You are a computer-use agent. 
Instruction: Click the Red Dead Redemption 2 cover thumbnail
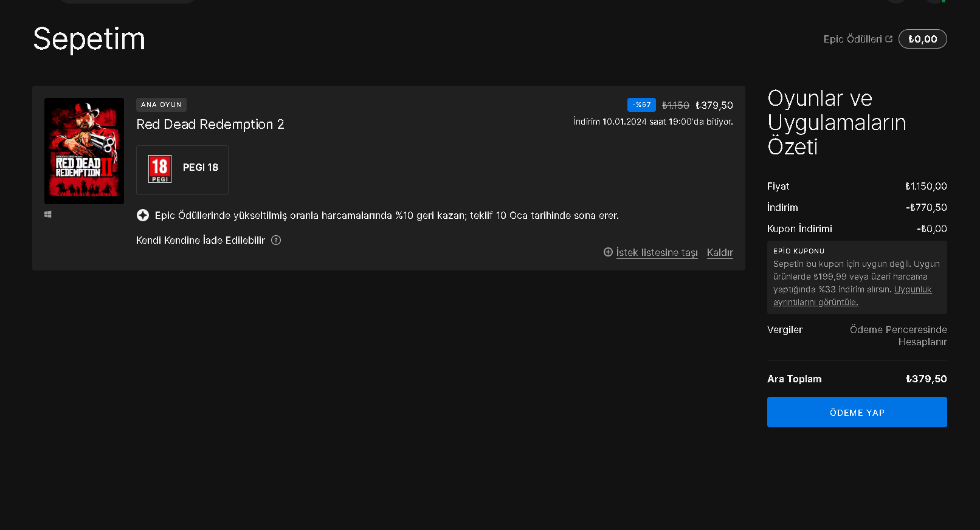coord(84,151)
